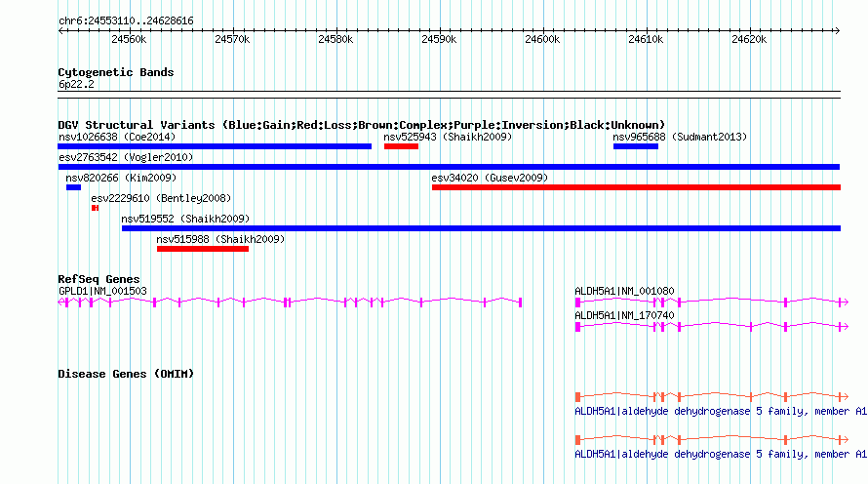The width and height of the screenshot is (868, 484).
Task: Click the Disease Genes (OMIM) track title
Action: 126,374
